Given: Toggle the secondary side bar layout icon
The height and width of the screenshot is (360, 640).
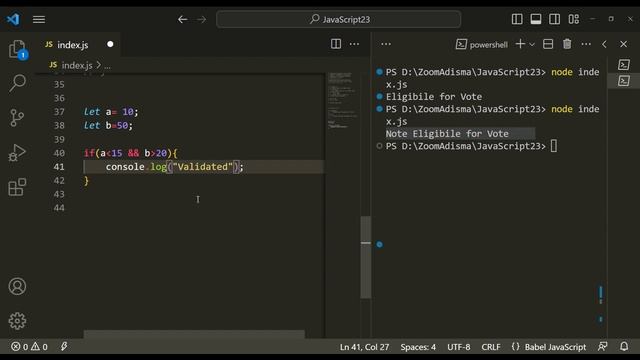Looking at the screenshot, I should [x=554, y=19].
